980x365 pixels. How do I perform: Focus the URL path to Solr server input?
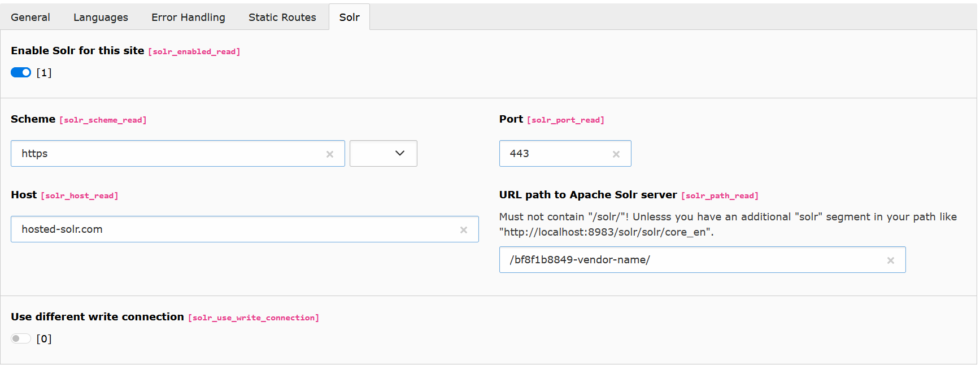(689, 260)
